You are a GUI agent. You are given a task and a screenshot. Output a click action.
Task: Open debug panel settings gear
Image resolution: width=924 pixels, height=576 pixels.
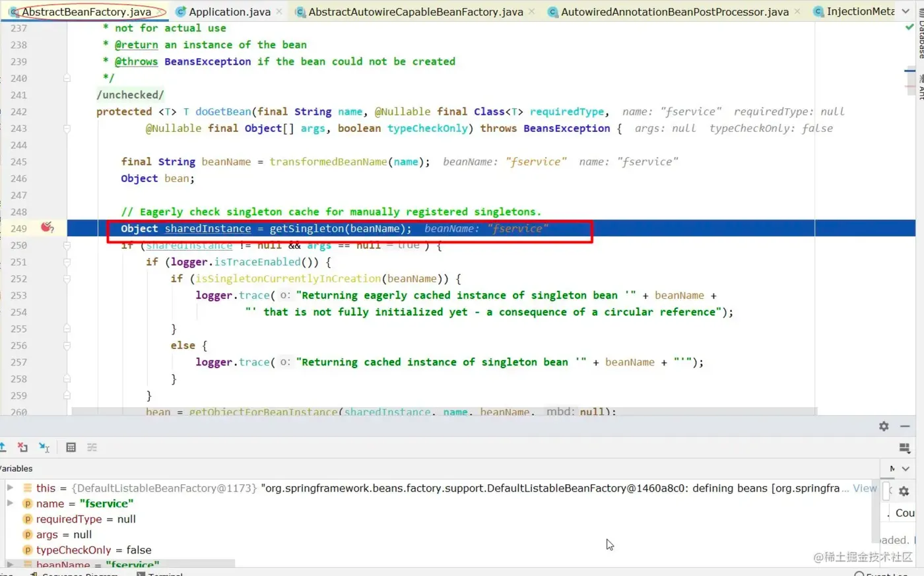[884, 426]
